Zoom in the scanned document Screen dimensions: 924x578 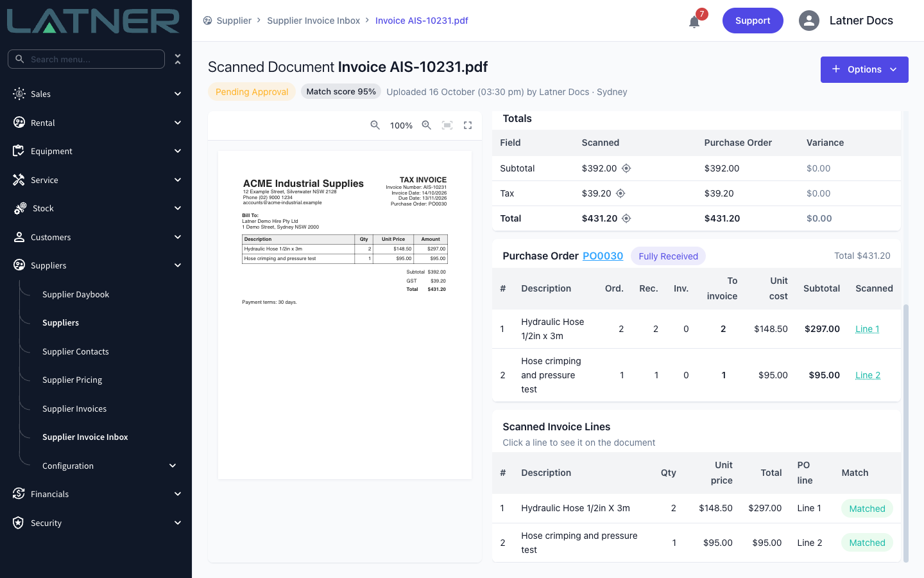coord(427,125)
